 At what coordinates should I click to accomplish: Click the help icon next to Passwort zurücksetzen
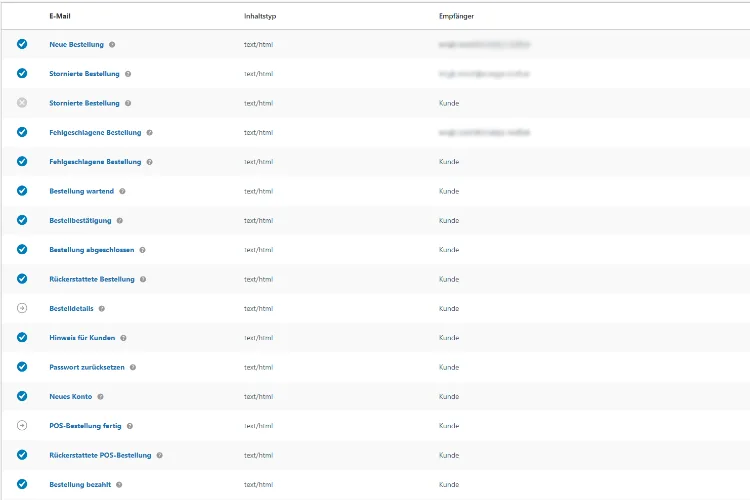point(133,367)
